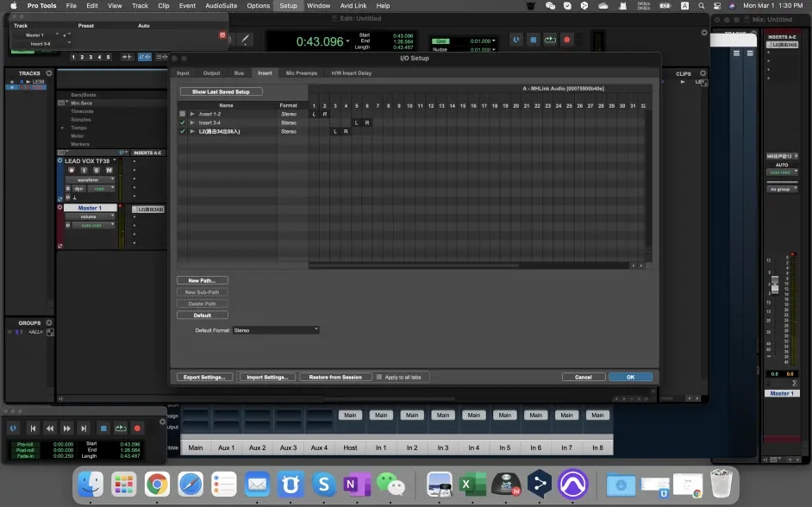Expand the Insert 3-4 path disclosure triangle
The width and height of the screenshot is (812, 507).
pyautogui.click(x=192, y=122)
